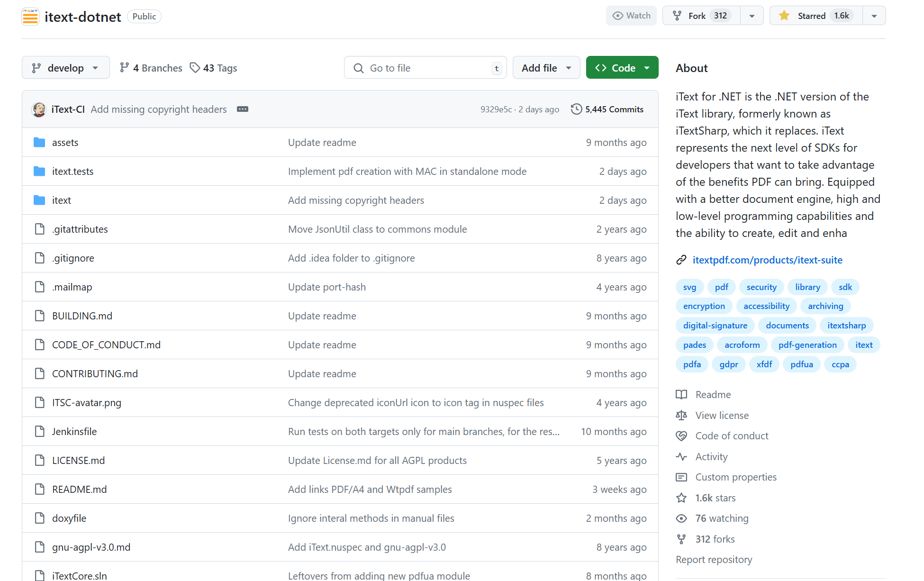The width and height of the screenshot is (924, 581).
Task: Open the star lists dropdown arrow
Action: pos(874,16)
